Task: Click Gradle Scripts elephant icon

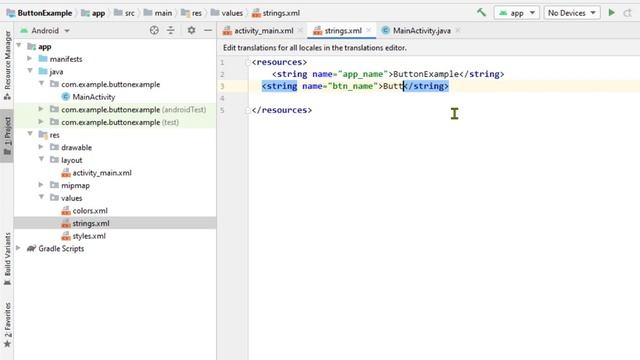Action: tap(31, 248)
